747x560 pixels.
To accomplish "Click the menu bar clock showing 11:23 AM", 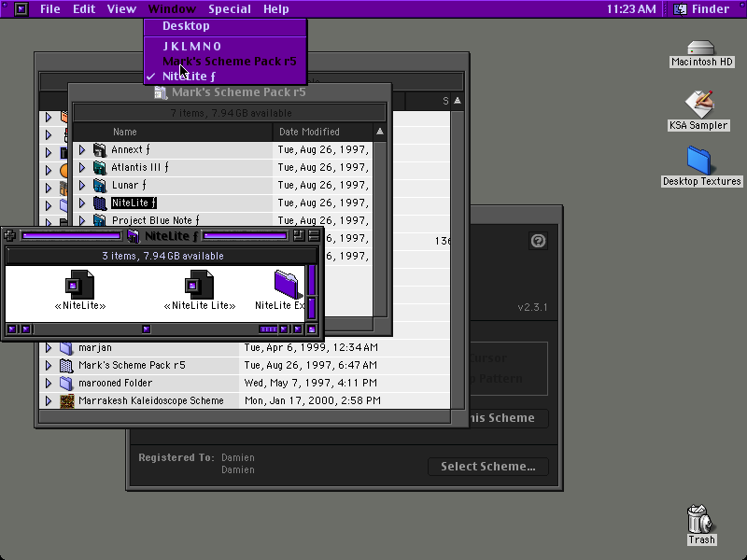I will [631, 9].
